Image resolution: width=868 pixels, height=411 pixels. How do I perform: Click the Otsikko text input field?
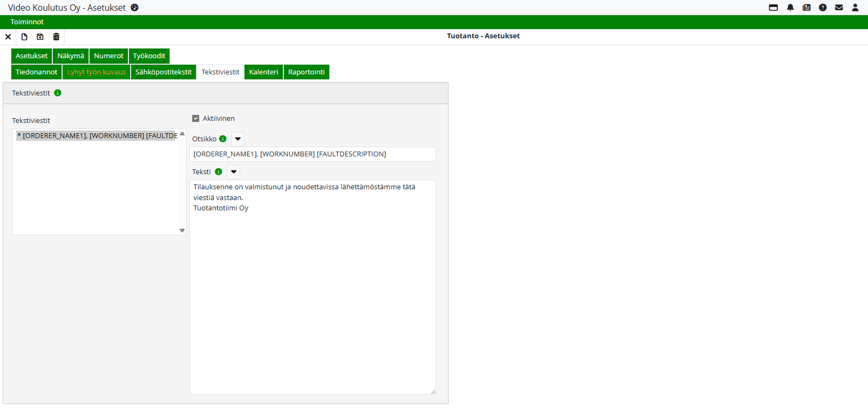point(313,154)
